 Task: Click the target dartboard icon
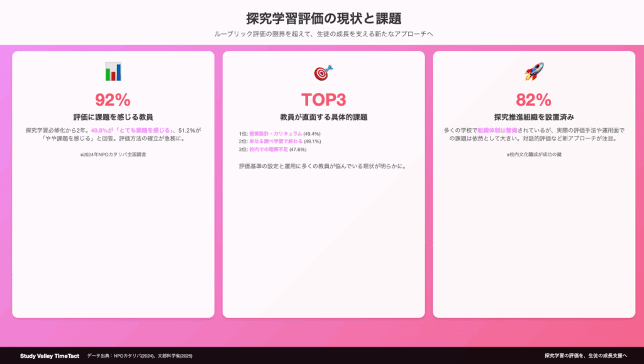[x=323, y=72]
